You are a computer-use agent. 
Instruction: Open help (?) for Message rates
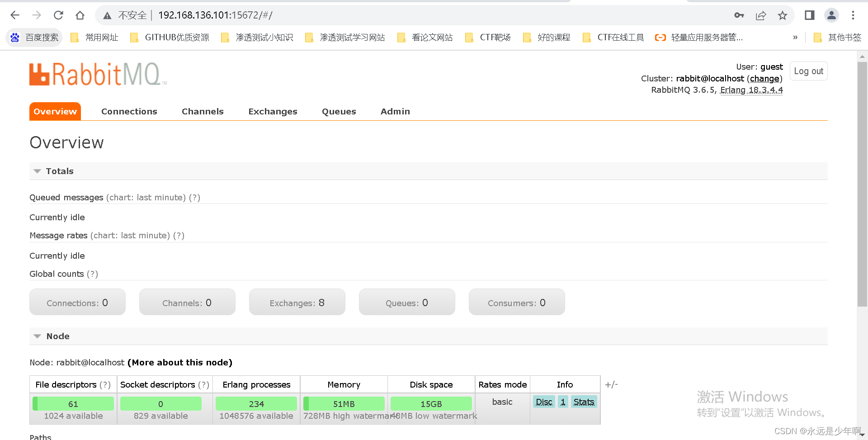179,236
